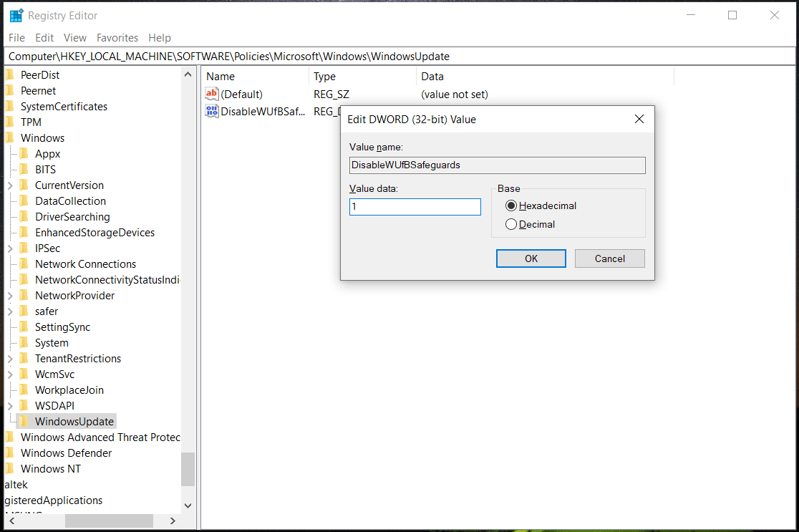The image size is (799, 532).
Task: Click the IPSec folder icon
Action: [24, 248]
